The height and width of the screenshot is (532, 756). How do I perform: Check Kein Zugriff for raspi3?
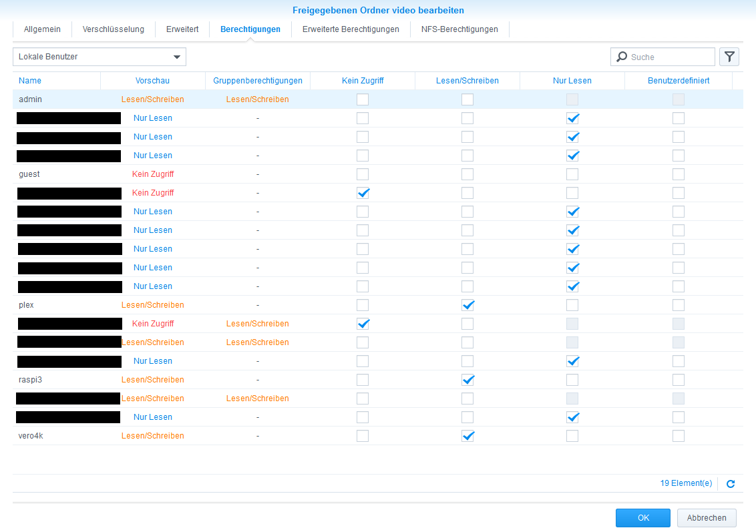(363, 380)
